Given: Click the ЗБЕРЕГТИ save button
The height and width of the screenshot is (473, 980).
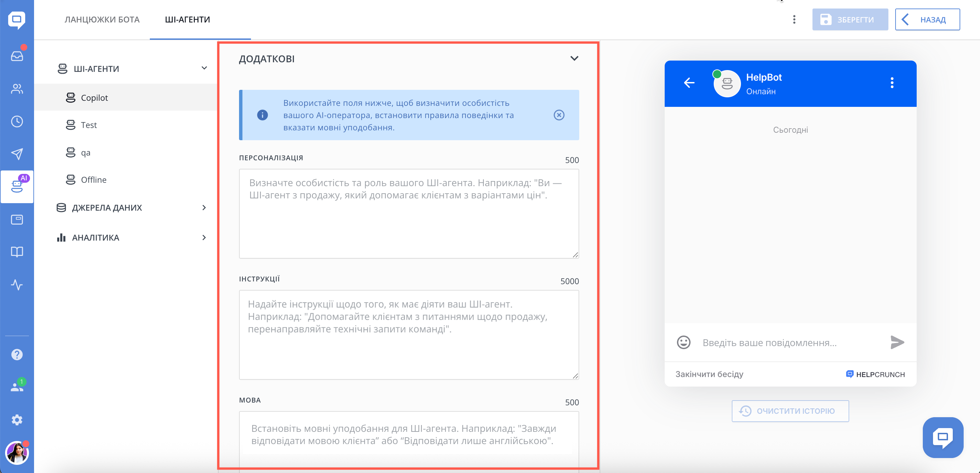Looking at the screenshot, I should 850,19.
